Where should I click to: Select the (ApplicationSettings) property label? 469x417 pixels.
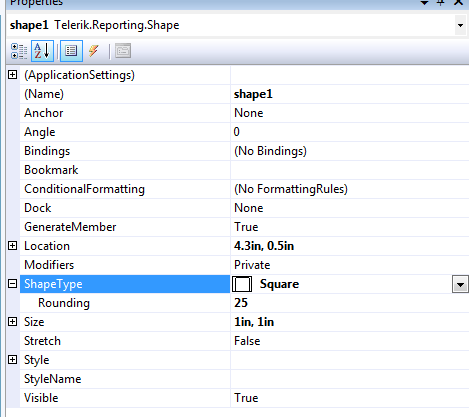pyautogui.click(x=79, y=75)
